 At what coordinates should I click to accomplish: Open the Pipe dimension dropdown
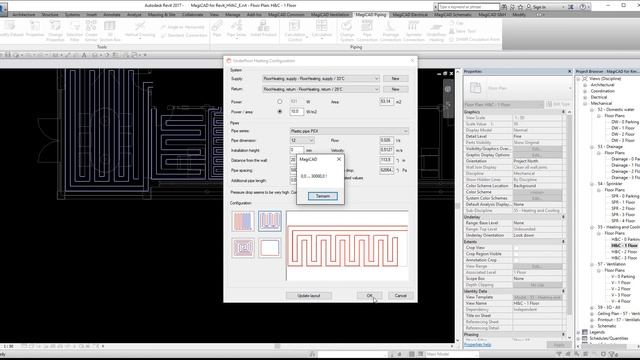click(302, 140)
